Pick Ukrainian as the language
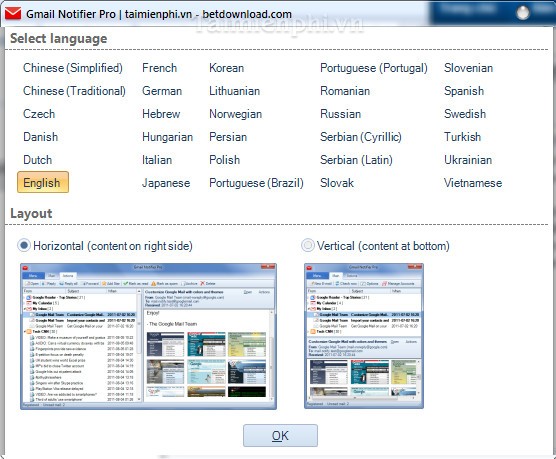Image resolution: width=556 pixels, height=459 pixels. [x=468, y=160]
